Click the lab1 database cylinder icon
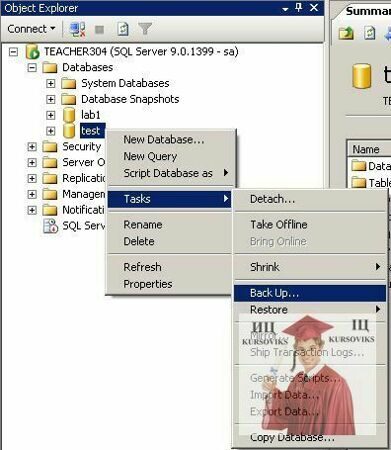This screenshot has width=391, height=450. (69, 115)
